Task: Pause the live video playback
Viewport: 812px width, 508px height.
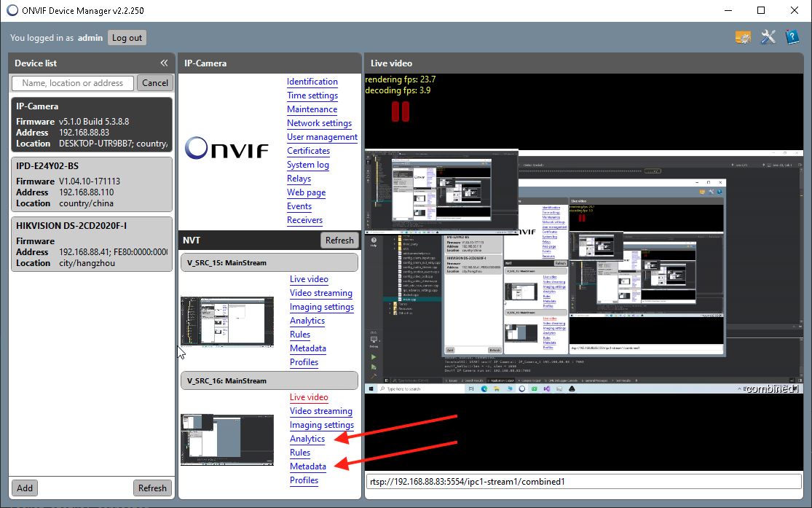Action: click(401, 112)
